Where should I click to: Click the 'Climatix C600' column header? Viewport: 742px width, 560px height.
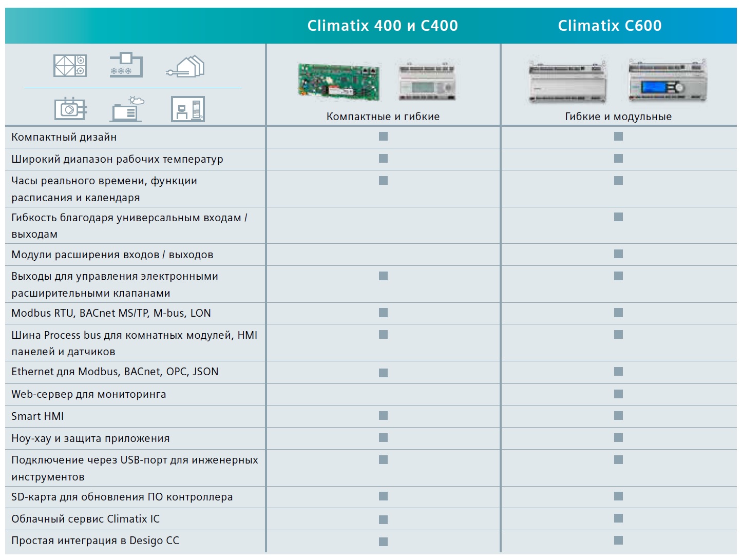point(610,26)
